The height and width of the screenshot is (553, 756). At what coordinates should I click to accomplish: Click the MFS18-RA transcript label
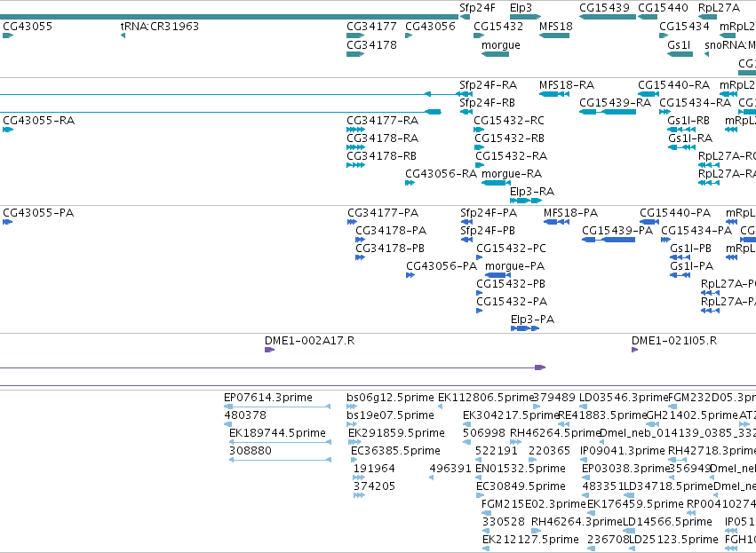(x=567, y=85)
